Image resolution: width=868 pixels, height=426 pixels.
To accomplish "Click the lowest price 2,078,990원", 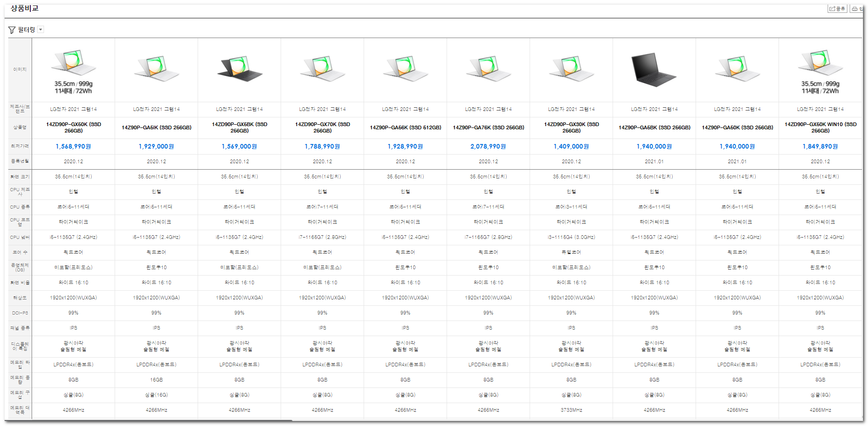I will (488, 147).
